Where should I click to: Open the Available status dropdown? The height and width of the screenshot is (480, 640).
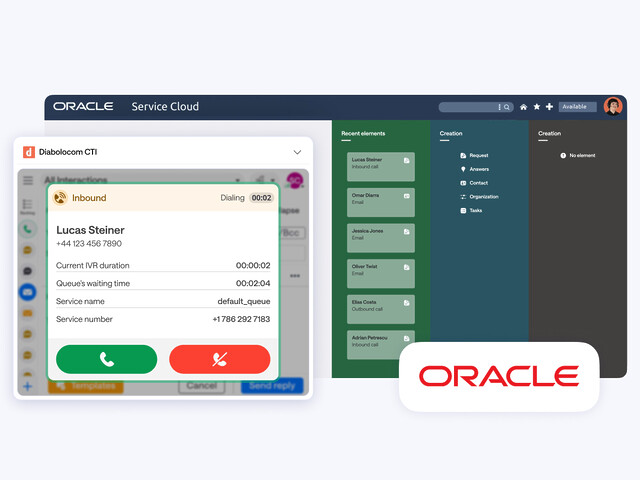pyautogui.click(x=576, y=107)
